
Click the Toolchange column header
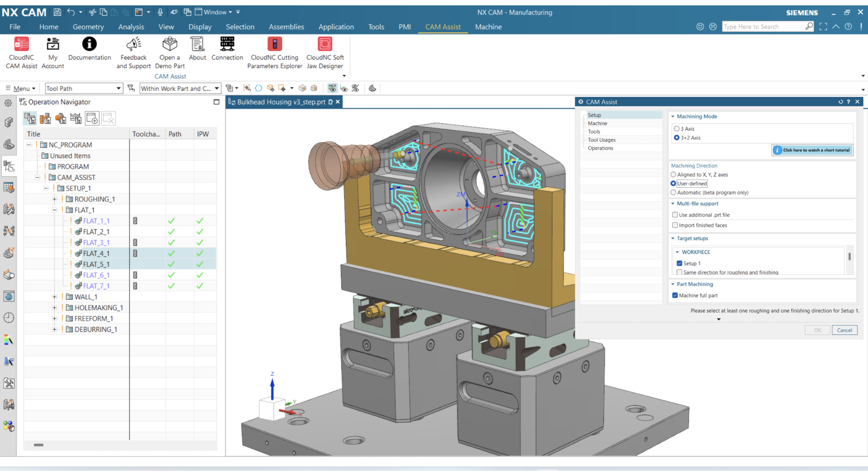[x=147, y=134]
